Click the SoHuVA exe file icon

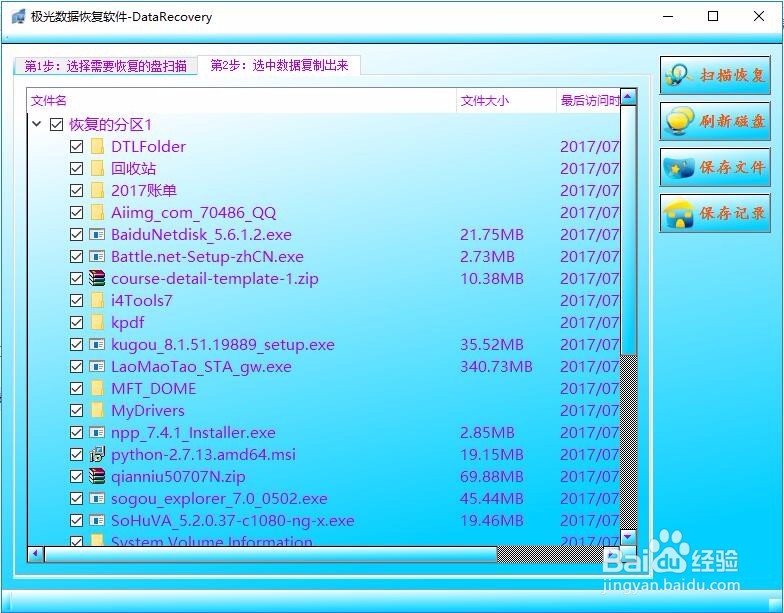(x=97, y=520)
